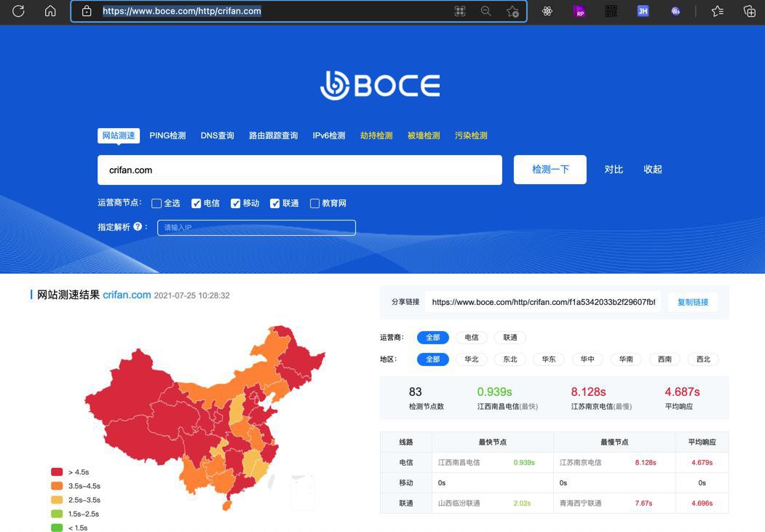Click the 对比 link
765x532 pixels.
pyautogui.click(x=614, y=169)
